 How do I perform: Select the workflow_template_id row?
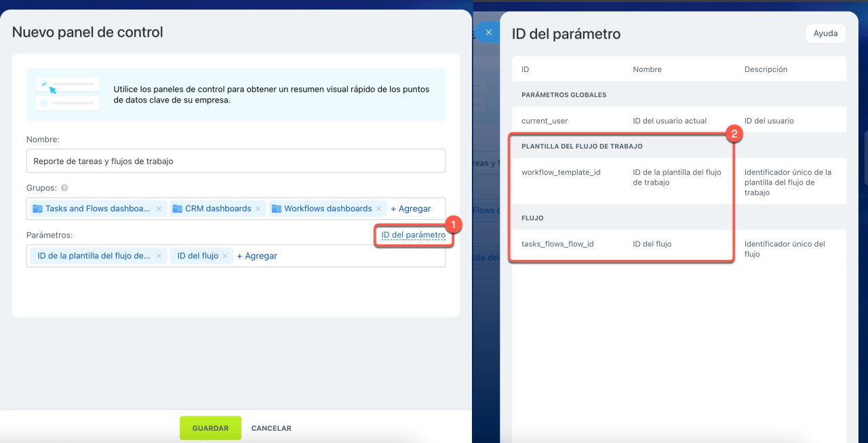pos(561,172)
